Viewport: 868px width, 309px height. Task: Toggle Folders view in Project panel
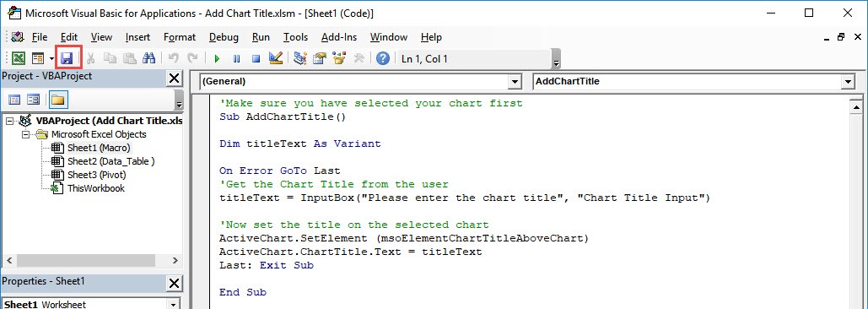[58, 100]
